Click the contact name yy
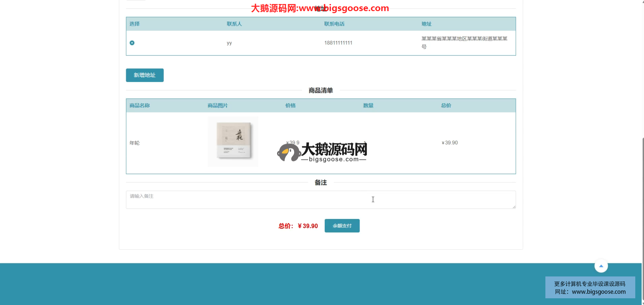 [229, 43]
